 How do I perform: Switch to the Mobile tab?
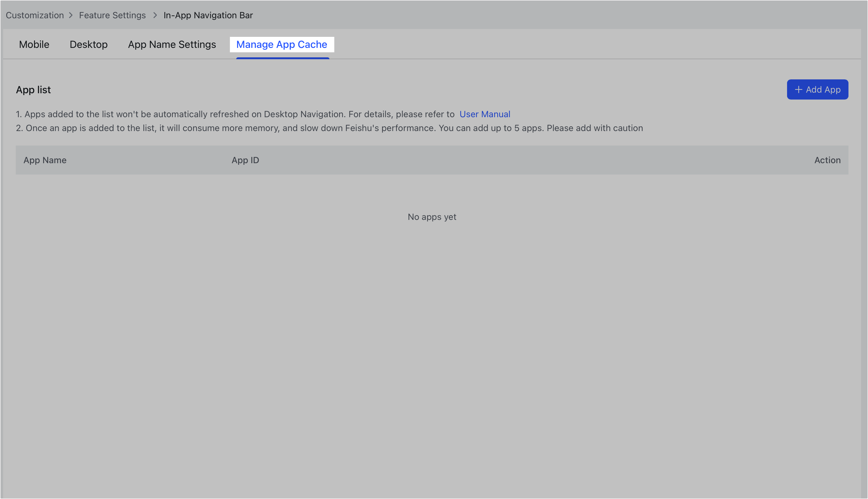pyautogui.click(x=34, y=44)
